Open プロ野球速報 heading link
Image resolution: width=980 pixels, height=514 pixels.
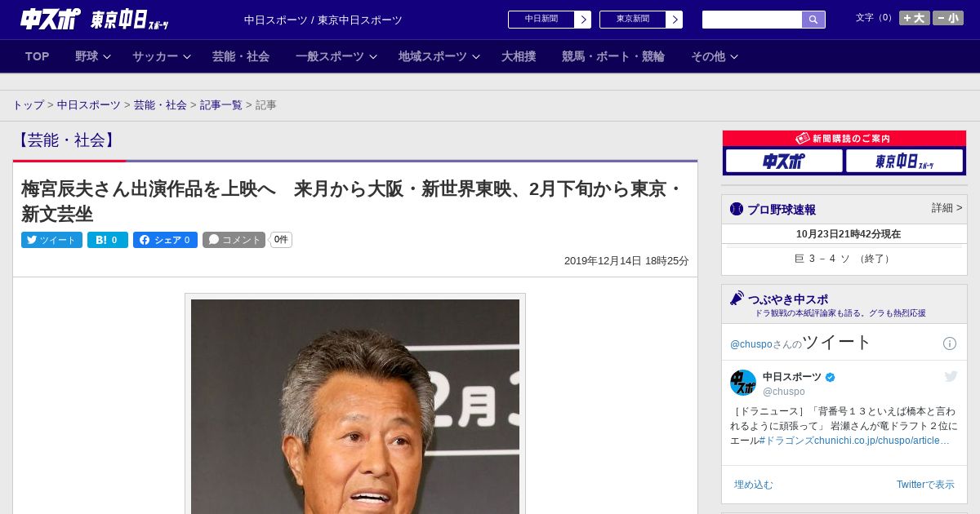click(x=782, y=210)
